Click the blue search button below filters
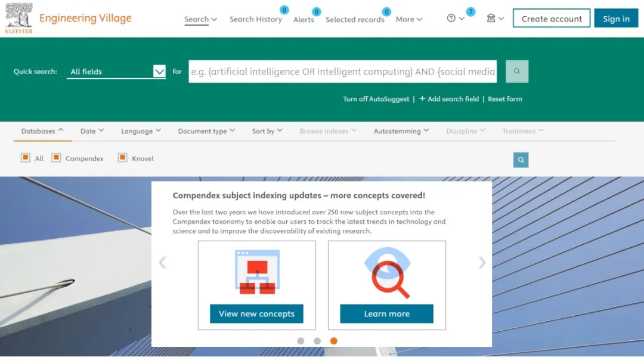The image size is (644, 363). tap(521, 160)
